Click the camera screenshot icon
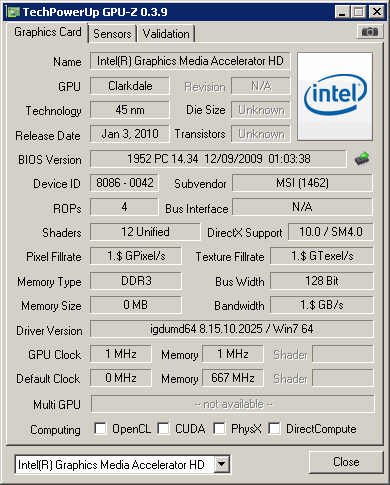The image size is (390, 485). click(x=370, y=32)
